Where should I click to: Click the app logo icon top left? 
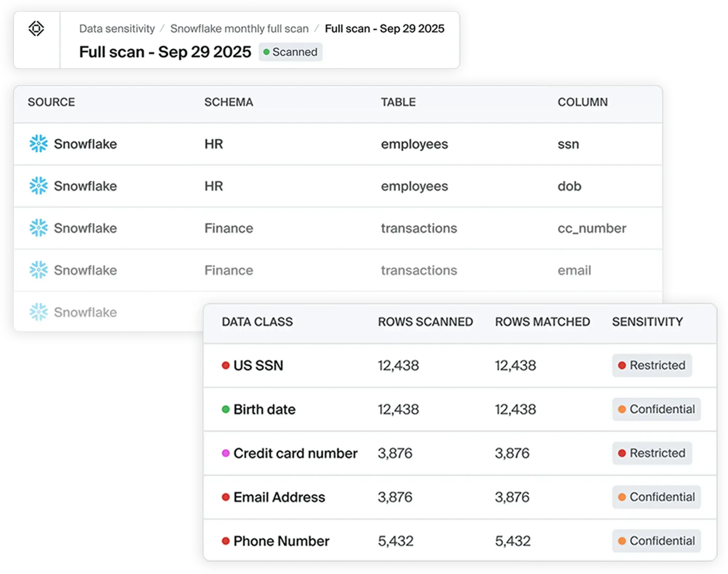click(x=36, y=28)
